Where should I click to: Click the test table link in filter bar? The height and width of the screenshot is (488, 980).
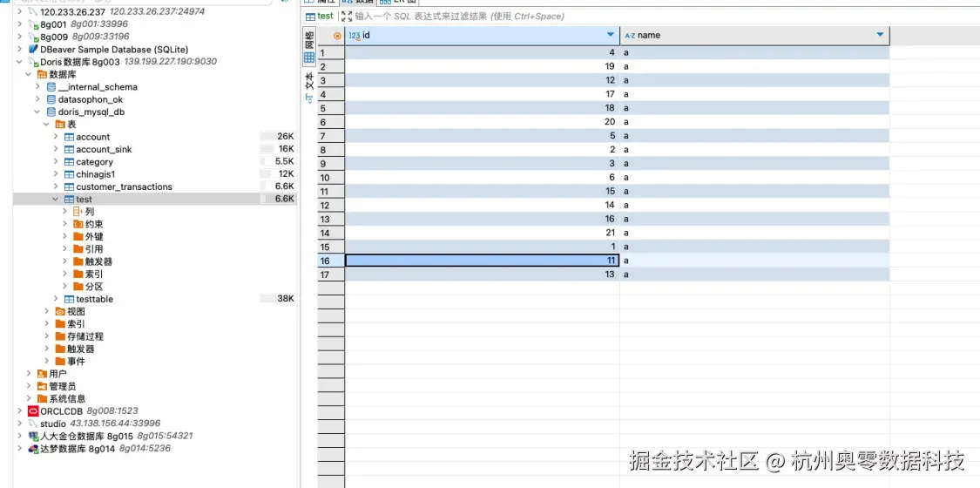pos(320,17)
